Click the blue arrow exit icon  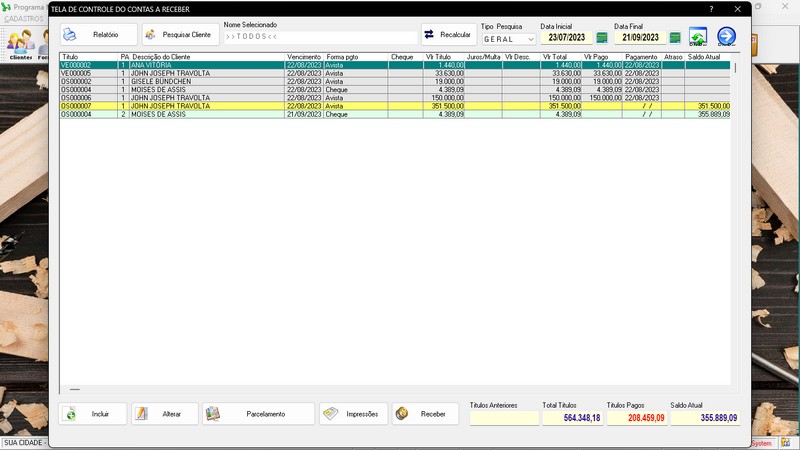point(726,37)
